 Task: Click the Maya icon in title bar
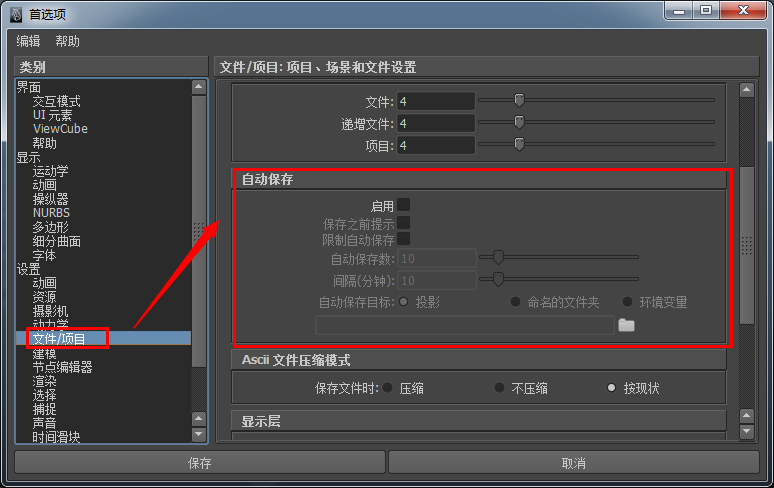[x=16, y=14]
